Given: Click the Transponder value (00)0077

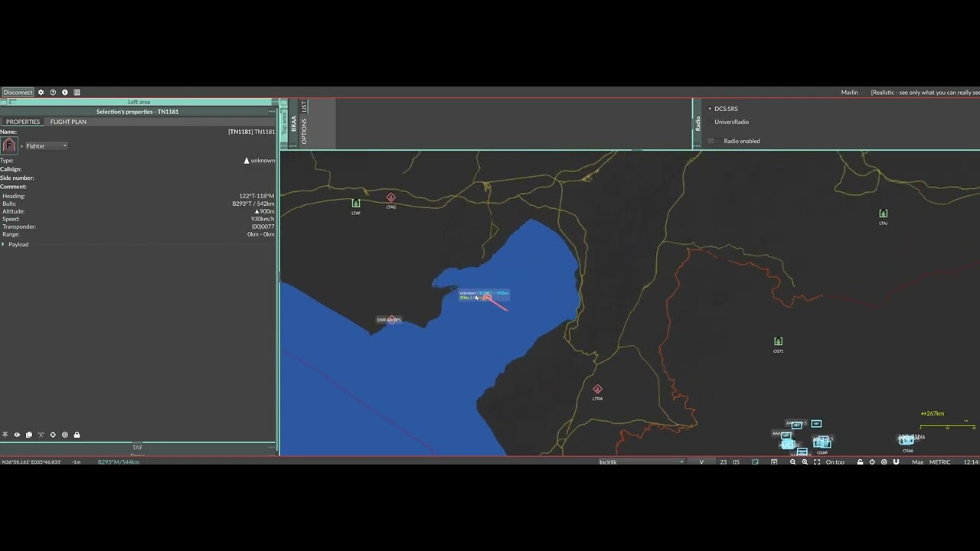Looking at the screenshot, I should tap(263, 227).
